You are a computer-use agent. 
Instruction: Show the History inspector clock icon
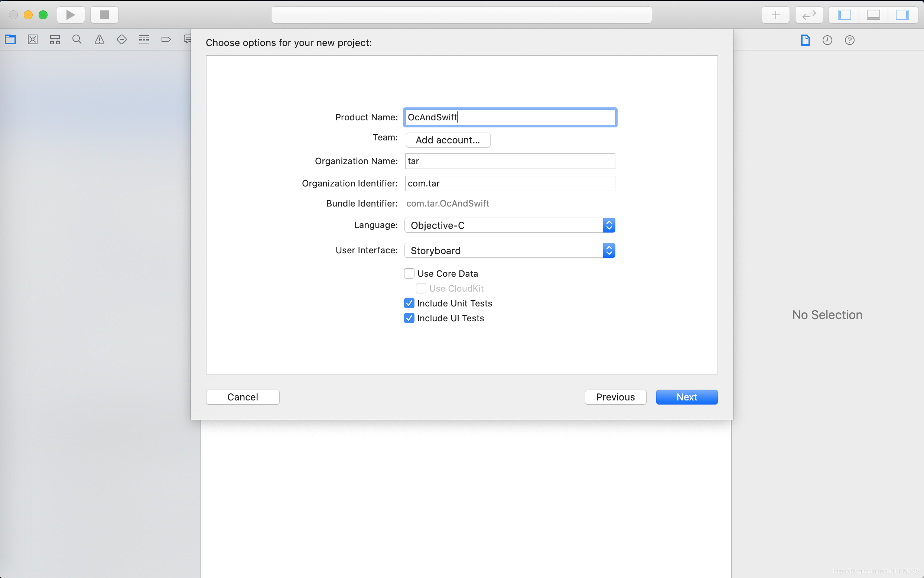coord(827,40)
